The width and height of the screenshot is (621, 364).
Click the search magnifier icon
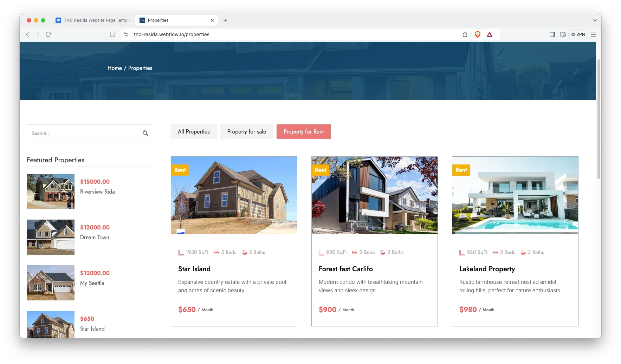(145, 133)
